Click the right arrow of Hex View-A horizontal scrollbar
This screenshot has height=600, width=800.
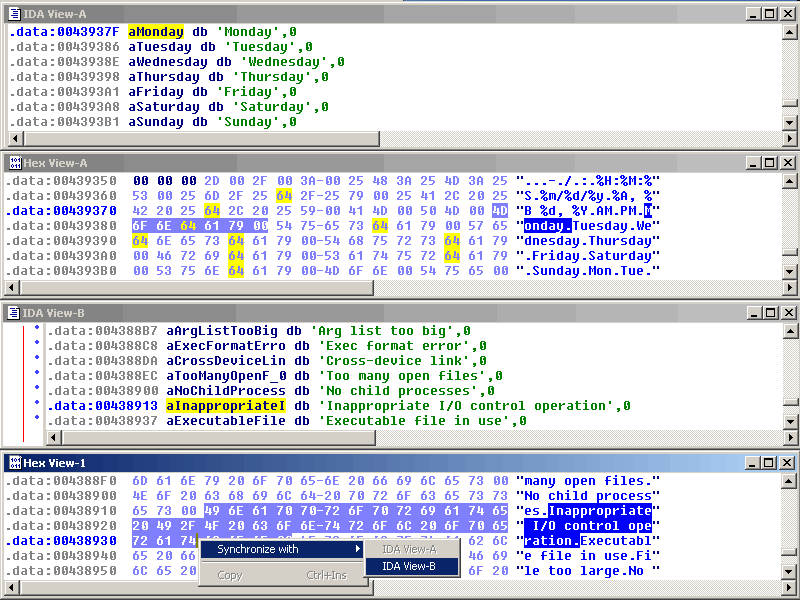pyautogui.click(x=789, y=288)
